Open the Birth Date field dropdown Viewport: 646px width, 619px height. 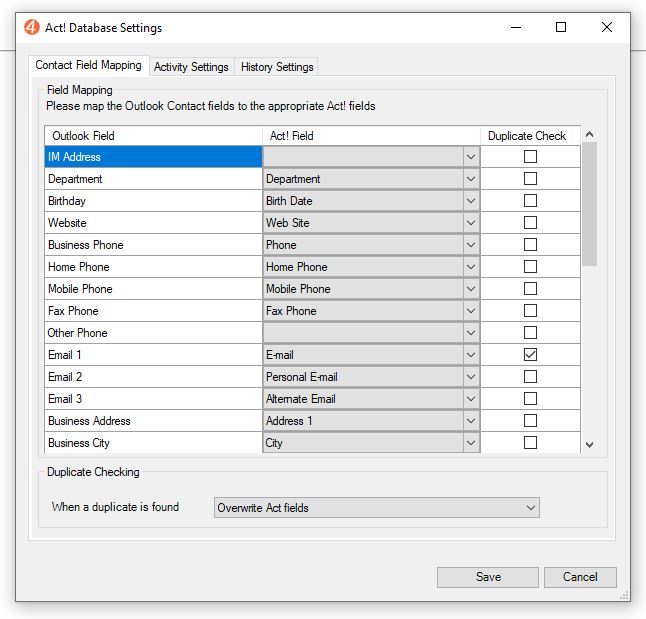(x=470, y=201)
